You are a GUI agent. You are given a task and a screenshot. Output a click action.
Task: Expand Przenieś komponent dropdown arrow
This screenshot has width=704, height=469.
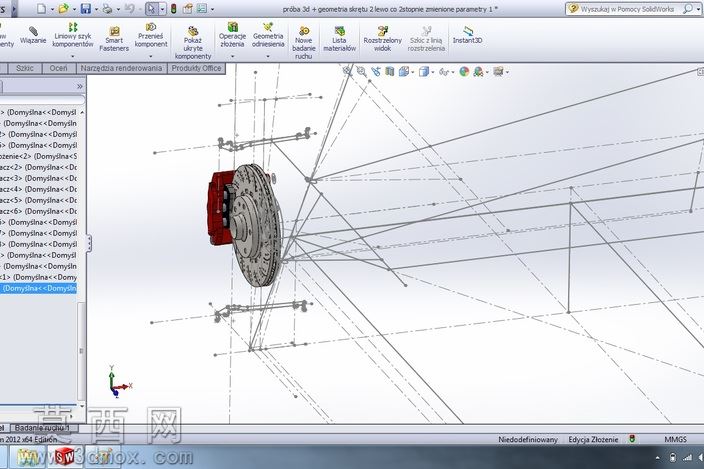pos(151,57)
